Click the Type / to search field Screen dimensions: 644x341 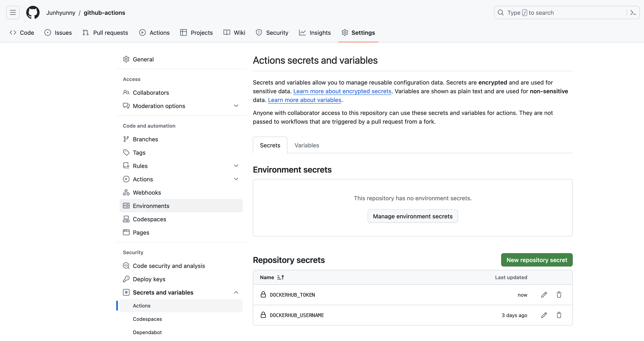click(x=560, y=12)
